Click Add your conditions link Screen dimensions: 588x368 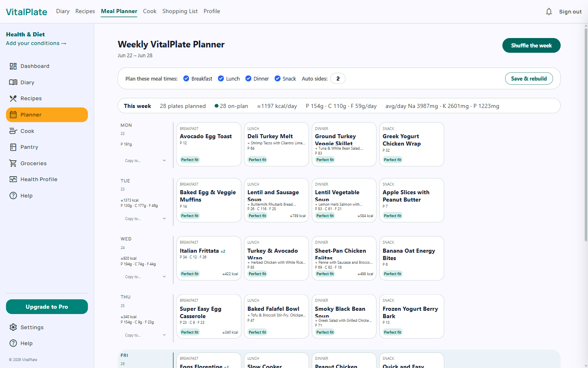(x=36, y=43)
